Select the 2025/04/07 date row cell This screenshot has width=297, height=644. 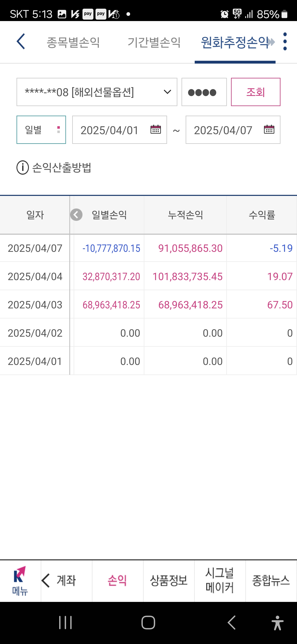35,248
